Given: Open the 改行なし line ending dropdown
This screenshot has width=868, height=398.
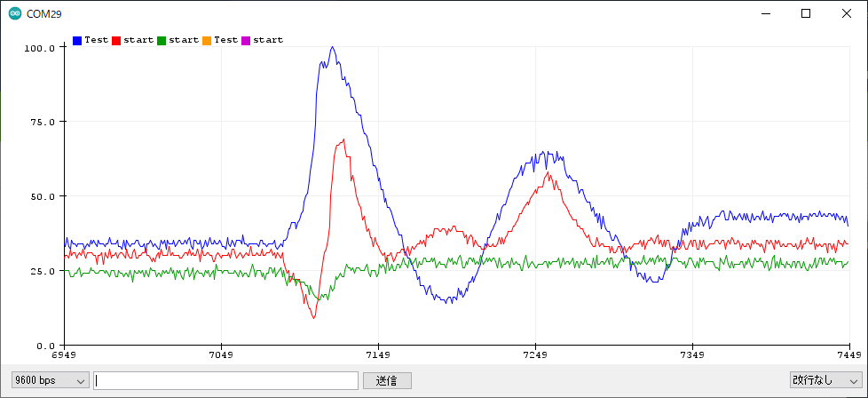Looking at the screenshot, I should point(825,381).
